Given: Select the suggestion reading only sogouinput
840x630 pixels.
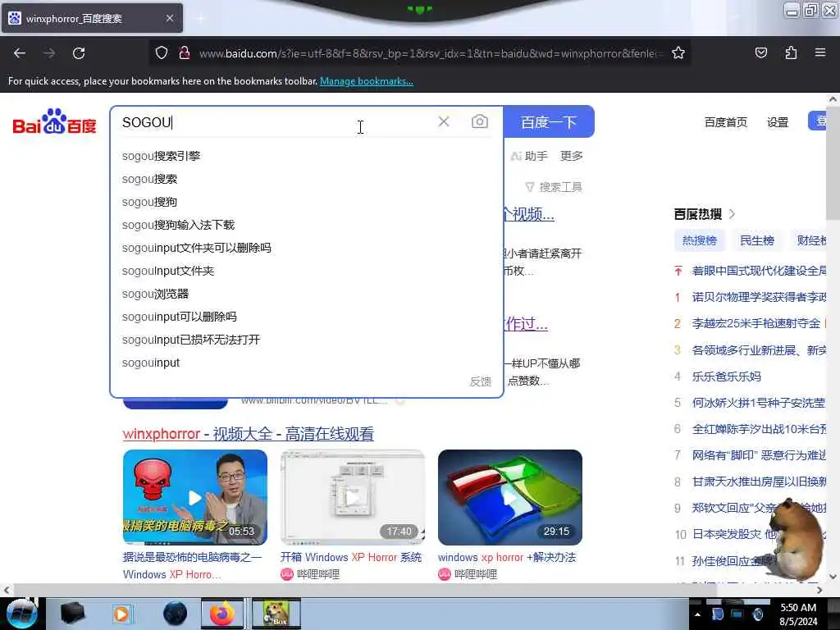Looking at the screenshot, I should click(151, 363).
